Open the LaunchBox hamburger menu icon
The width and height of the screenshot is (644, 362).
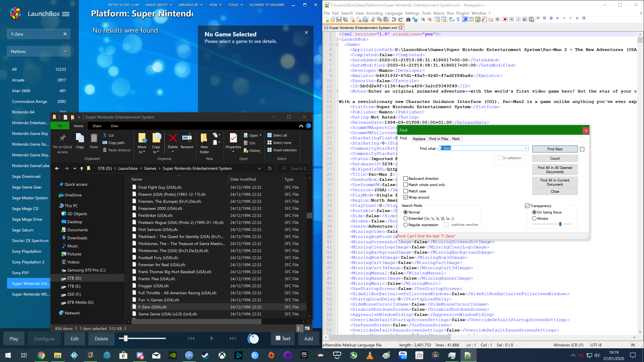point(66,14)
